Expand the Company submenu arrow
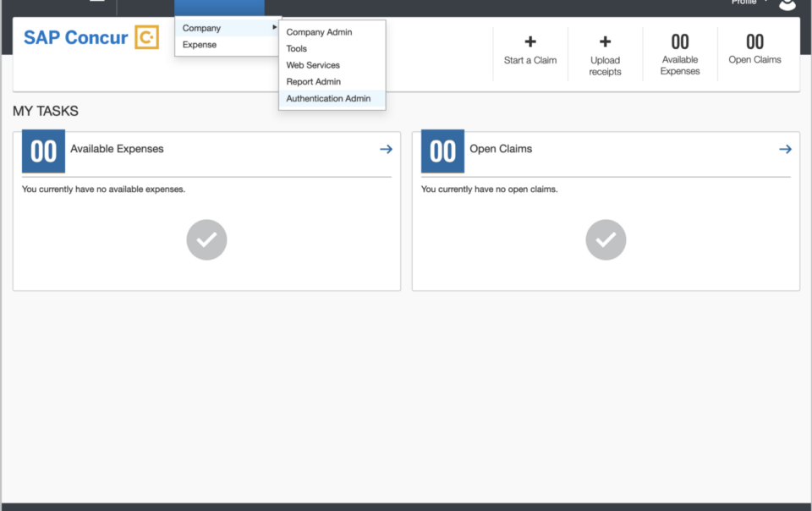The height and width of the screenshot is (511, 812). pyautogui.click(x=274, y=27)
